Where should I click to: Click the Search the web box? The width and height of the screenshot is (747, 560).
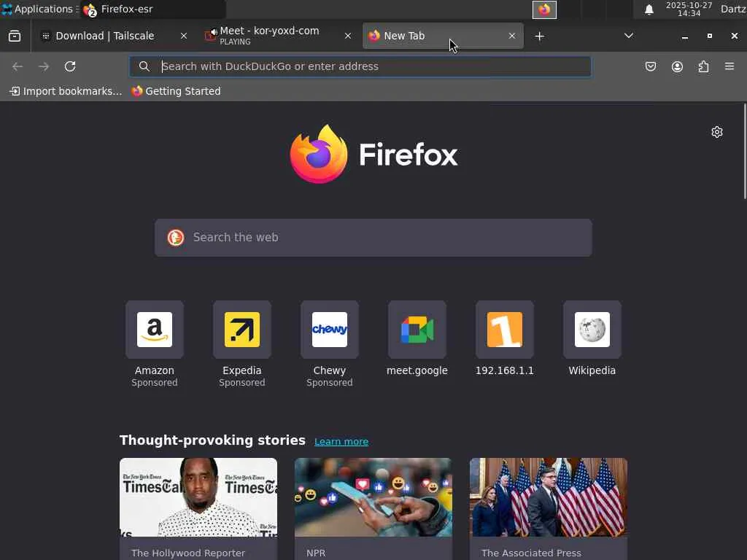pos(373,238)
